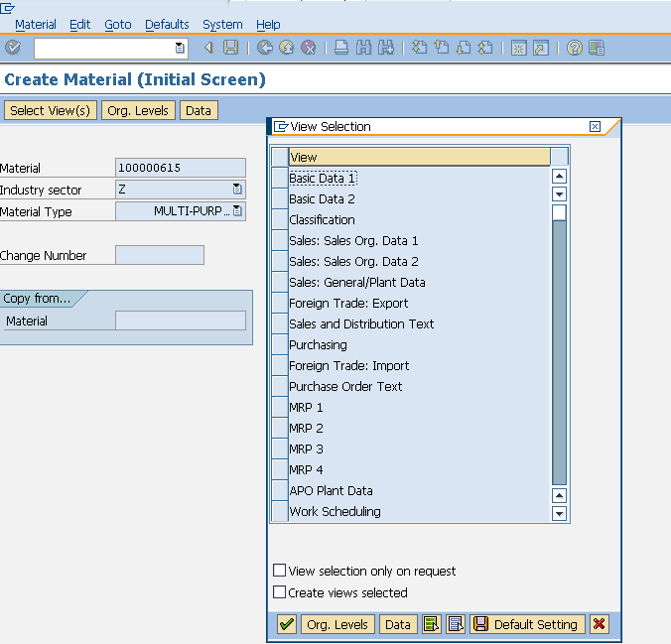Click the Select View(s) button
Screen dimensions: 671x644
51,110
